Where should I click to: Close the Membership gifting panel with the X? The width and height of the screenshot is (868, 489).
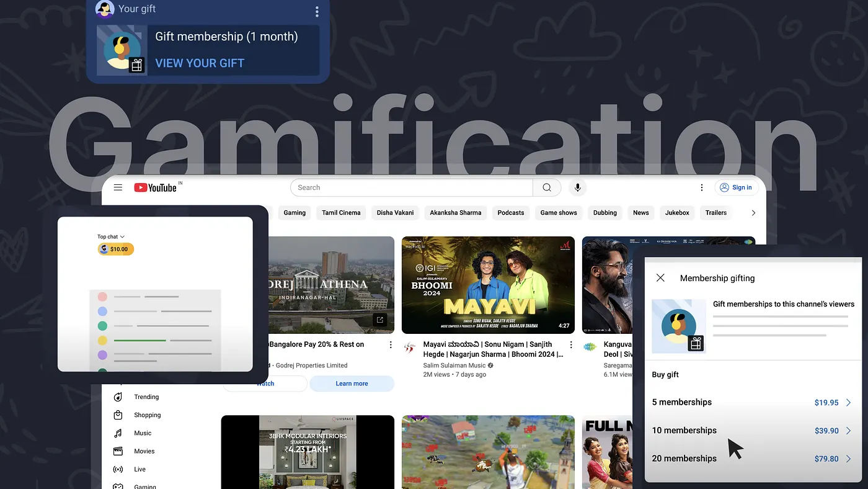(660, 278)
